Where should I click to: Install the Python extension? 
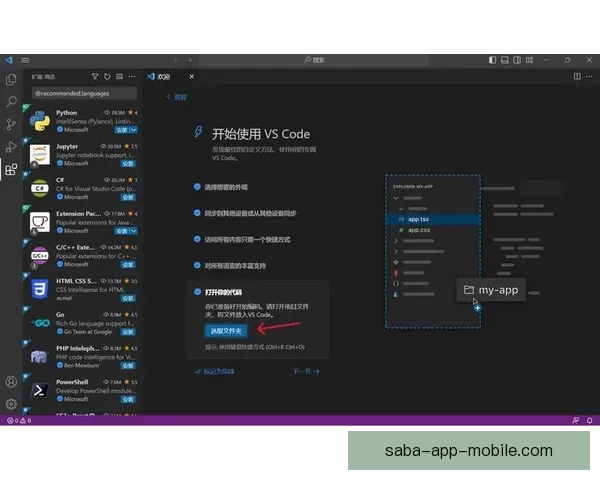click(122, 130)
